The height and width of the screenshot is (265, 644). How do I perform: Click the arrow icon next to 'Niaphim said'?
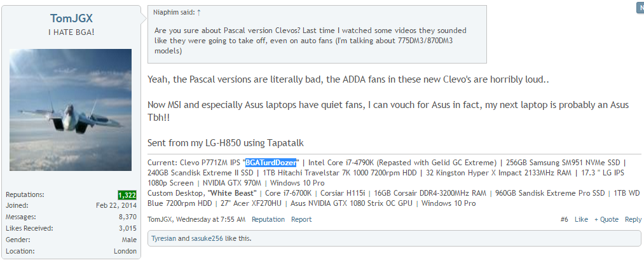(x=199, y=12)
